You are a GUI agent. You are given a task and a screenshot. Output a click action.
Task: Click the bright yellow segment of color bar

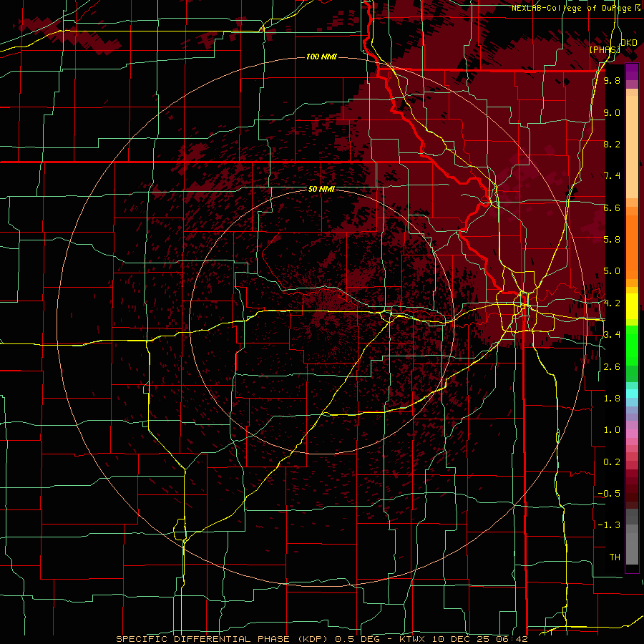[x=632, y=306]
